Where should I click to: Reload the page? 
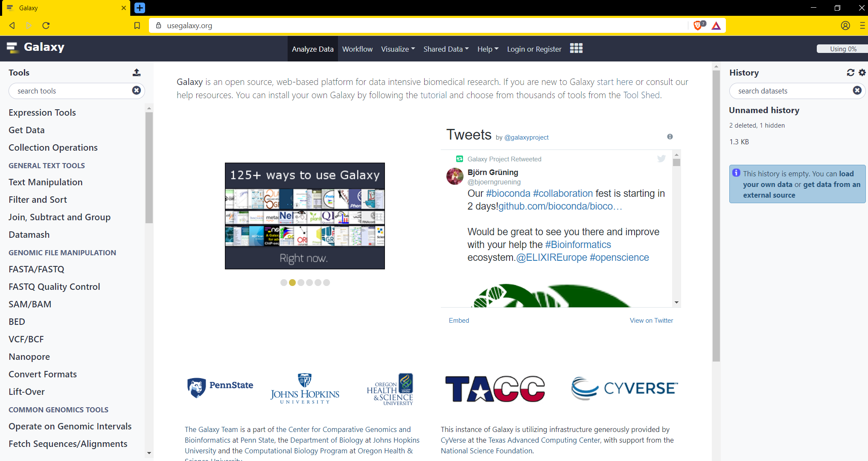46,26
